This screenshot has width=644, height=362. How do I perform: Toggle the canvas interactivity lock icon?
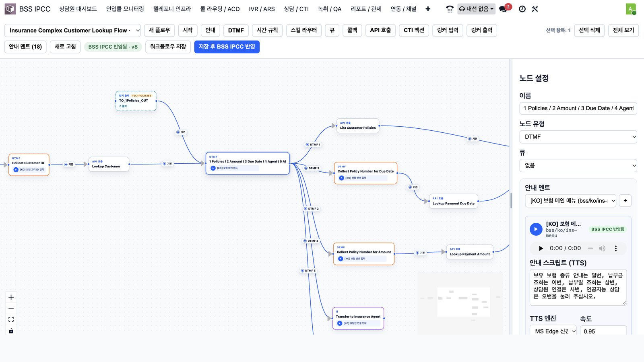pyautogui.click(x=11, y=331)
